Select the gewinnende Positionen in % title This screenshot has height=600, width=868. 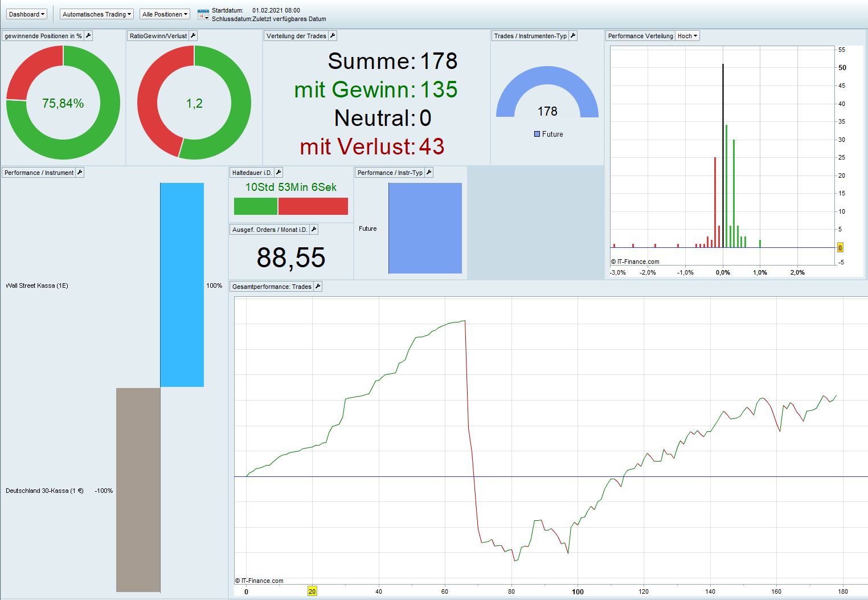pyautogui.click(x=43, y=36)
